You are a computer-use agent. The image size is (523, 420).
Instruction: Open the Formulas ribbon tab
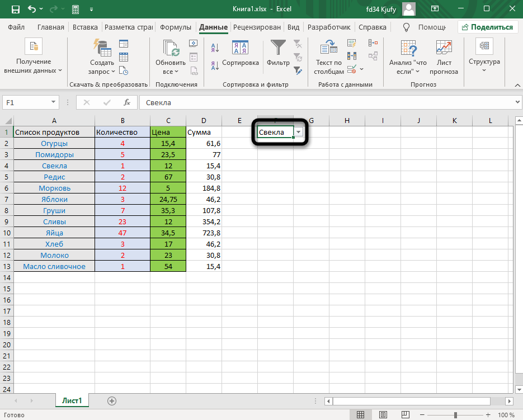[176, 27]
